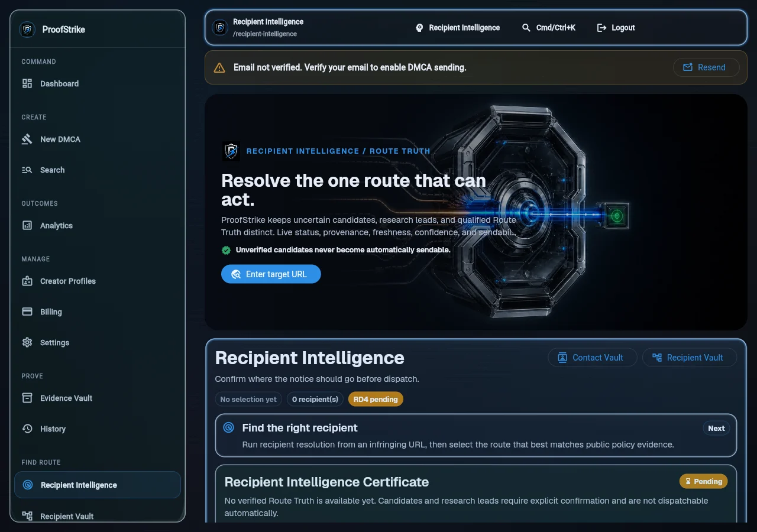Click the green verified checkmark icon
The width and height of the screenshot is (757, 532).
pos(226,250)
